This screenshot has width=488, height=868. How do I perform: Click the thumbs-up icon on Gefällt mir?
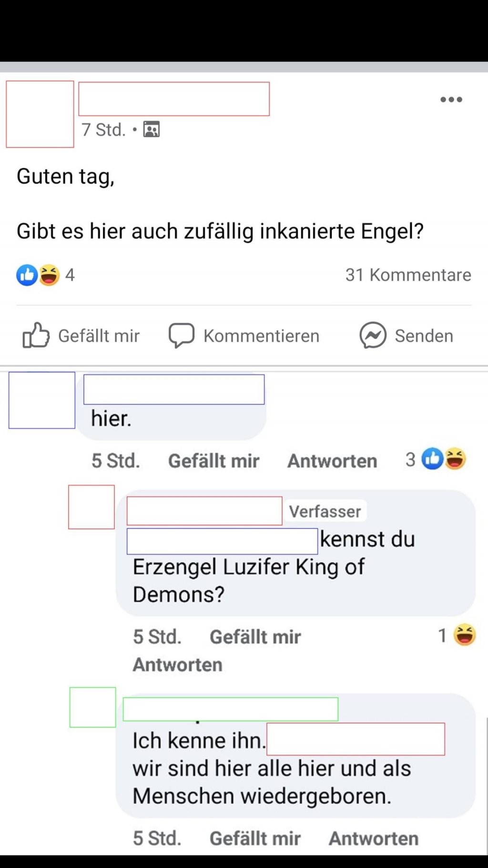click(x=36, y=335)
